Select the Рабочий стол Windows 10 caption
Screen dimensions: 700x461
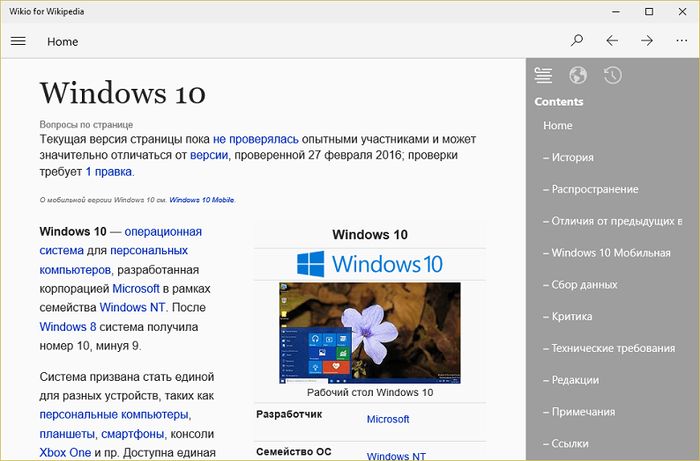[x=370, y=392]
